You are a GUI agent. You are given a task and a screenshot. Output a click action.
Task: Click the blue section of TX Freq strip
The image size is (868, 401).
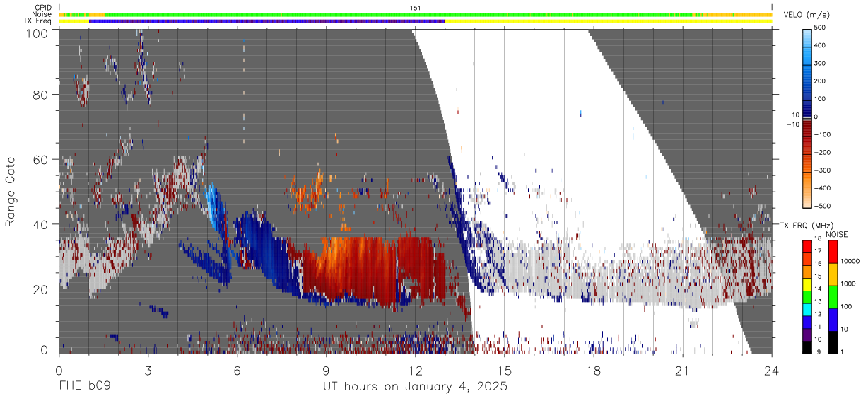(267, 21)
